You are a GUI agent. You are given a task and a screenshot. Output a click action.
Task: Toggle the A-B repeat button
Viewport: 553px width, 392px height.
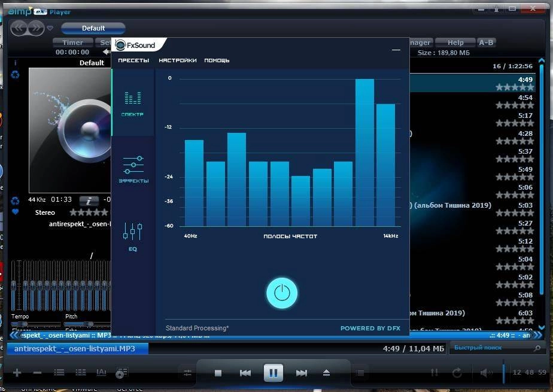coord(486,42)
